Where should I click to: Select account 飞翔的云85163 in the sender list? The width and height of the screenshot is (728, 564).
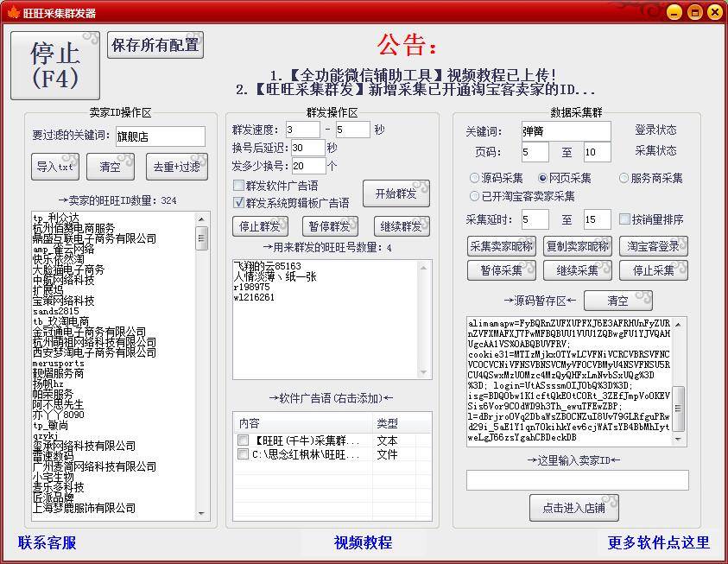pyautogui.click(x=268, y=266)
